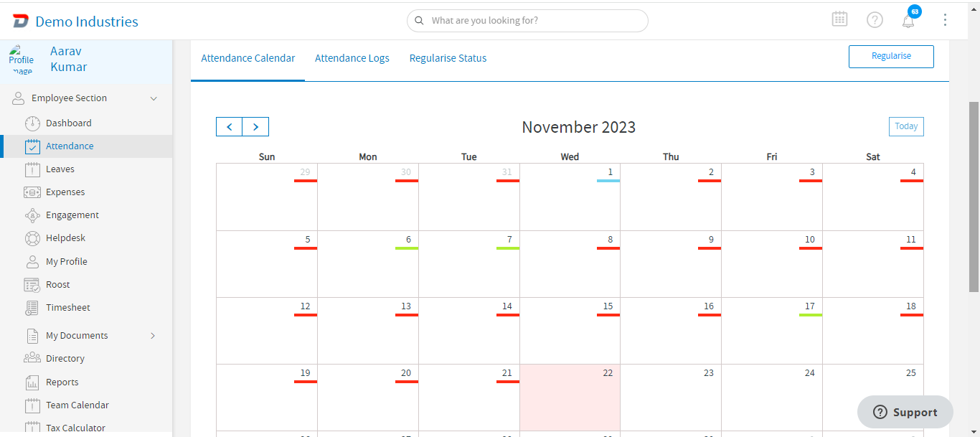
Task: Expand the My Documents submenu arrow
Action: pos(153,336)
